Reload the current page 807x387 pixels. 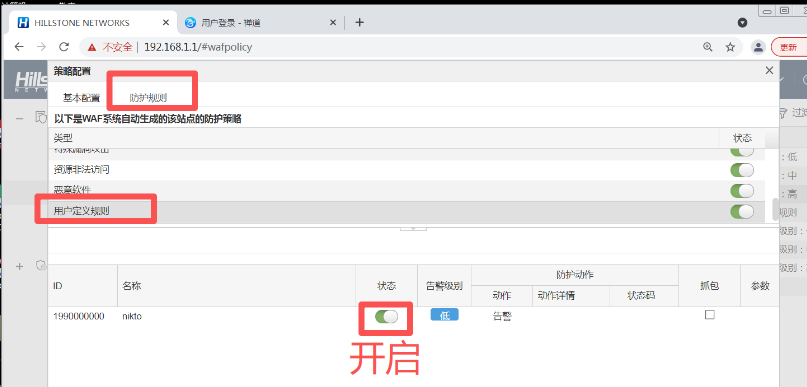pos(64,47)
